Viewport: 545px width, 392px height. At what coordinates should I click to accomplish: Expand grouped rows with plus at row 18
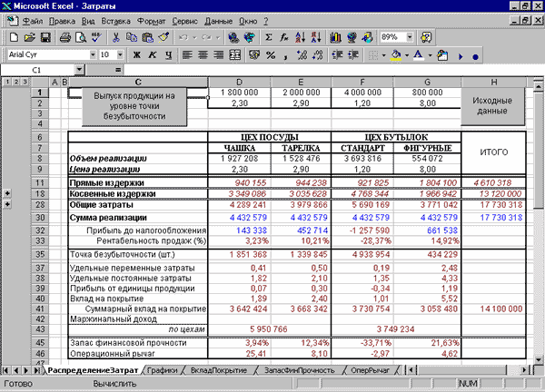(x=7, y=193)
